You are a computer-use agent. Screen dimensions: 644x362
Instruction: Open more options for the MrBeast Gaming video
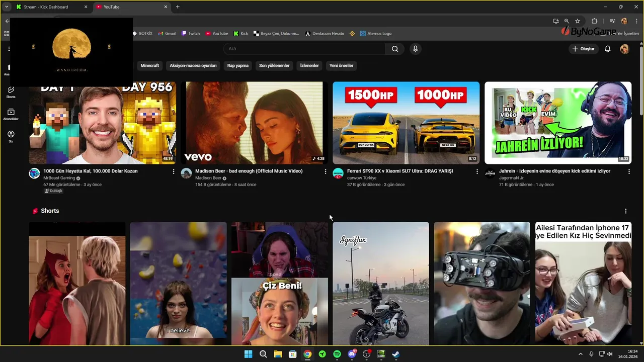pyautogui.click(x=174, y=171)
